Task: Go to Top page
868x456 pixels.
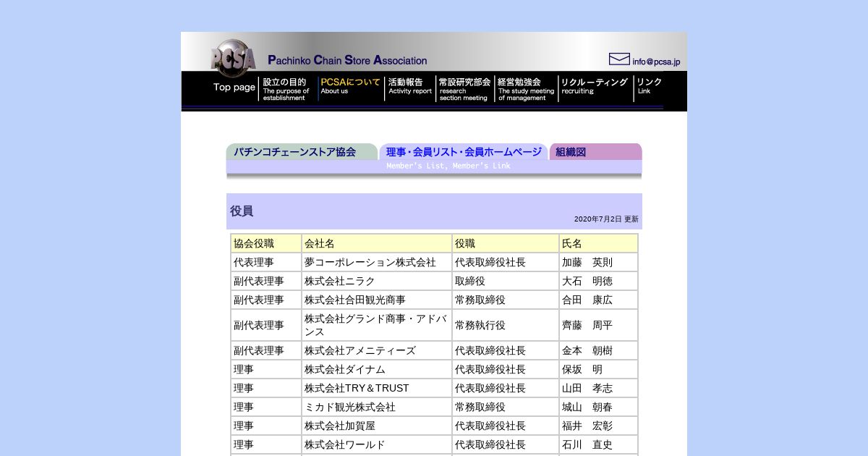Action: (x=234, y=88)
